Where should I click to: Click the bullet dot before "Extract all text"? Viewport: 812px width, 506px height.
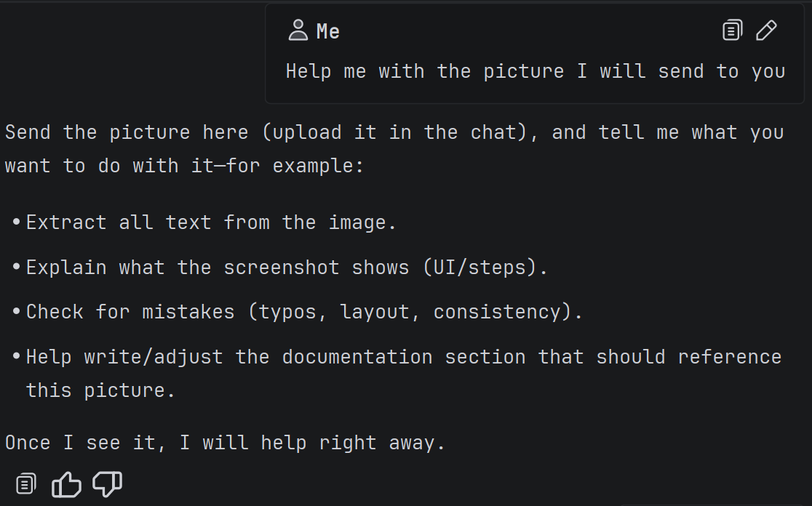16,222
